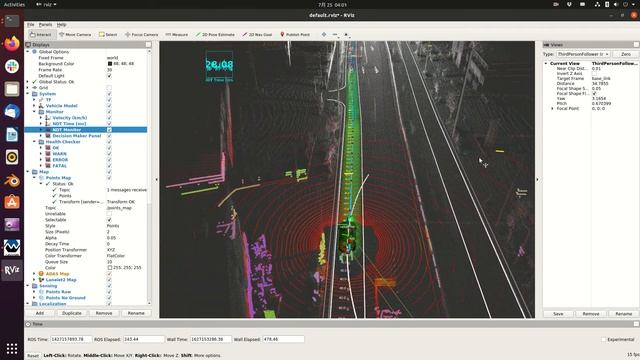
Task: Select the 2D Pose Estimate tool
Action: click(215, 35)
